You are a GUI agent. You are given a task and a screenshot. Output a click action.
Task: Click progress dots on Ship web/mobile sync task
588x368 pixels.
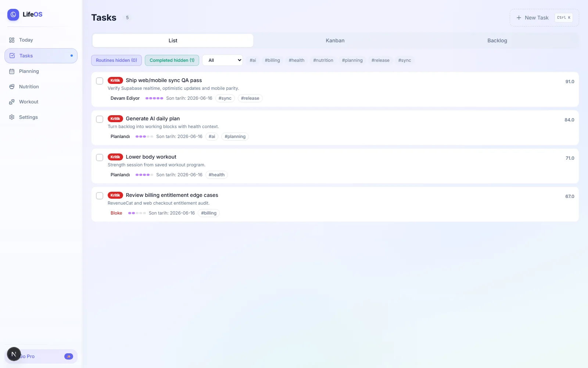coord(154,98)
